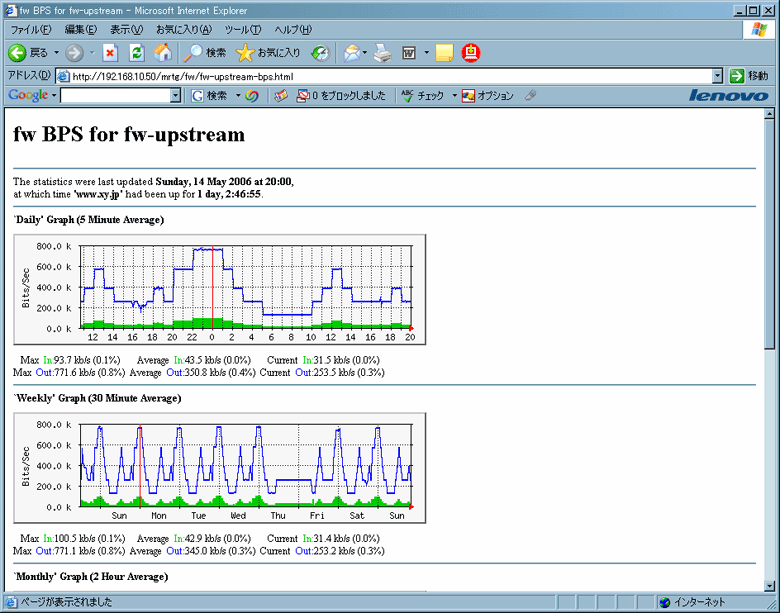
Task: Expand the Back button history arrow
Action: 56,52
